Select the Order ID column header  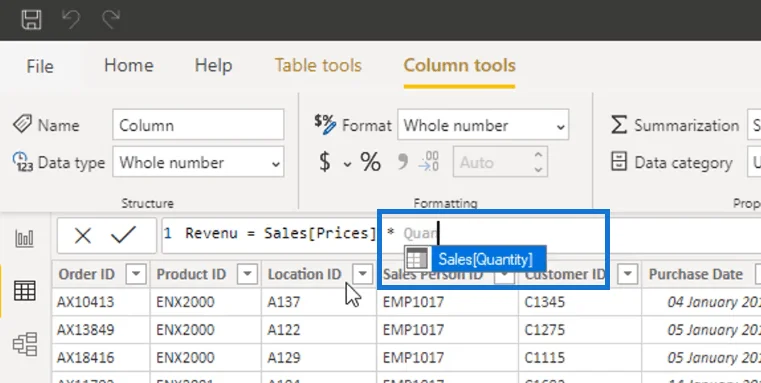coord(86,274)
